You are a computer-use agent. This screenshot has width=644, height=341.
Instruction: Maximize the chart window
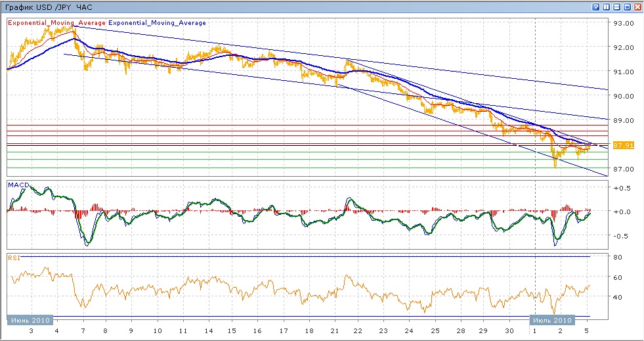point(627,7)
